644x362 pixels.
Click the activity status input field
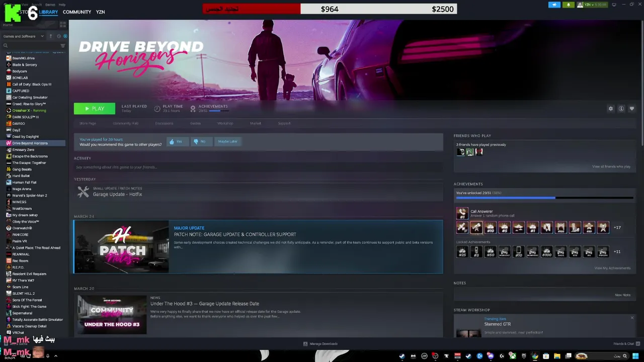(258, 167)
